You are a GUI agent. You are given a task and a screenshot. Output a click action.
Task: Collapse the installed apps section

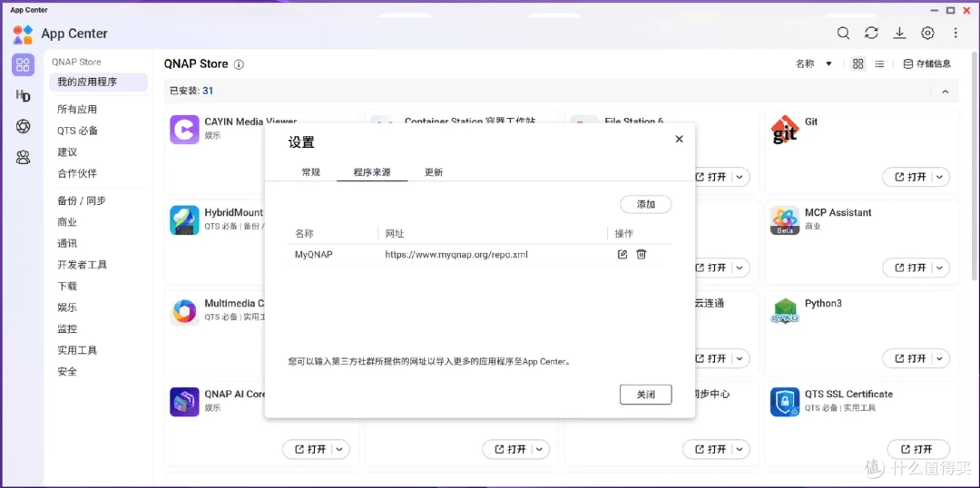tap(945, 92)
